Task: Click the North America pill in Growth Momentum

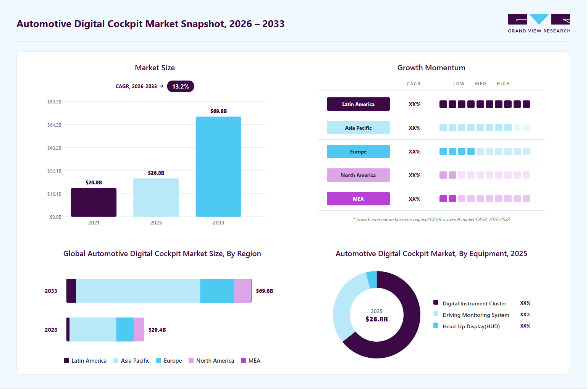Action: (358, 175)
